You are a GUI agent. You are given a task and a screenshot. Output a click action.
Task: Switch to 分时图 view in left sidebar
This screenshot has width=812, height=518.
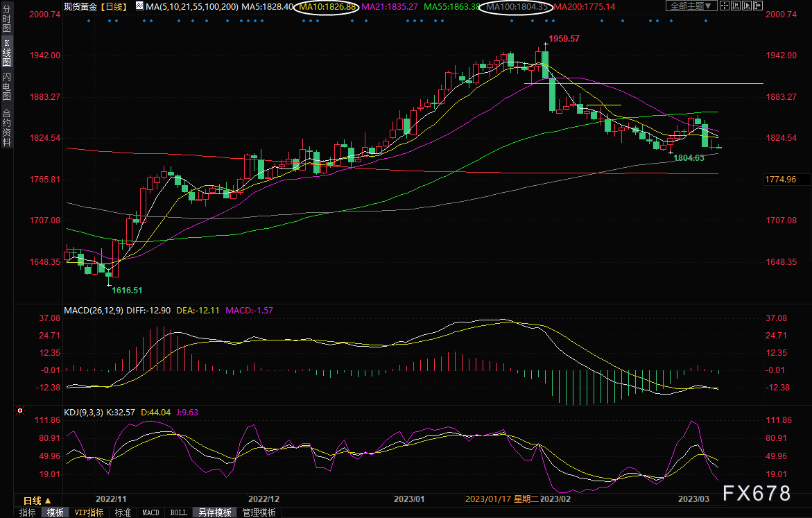[7, 19]
